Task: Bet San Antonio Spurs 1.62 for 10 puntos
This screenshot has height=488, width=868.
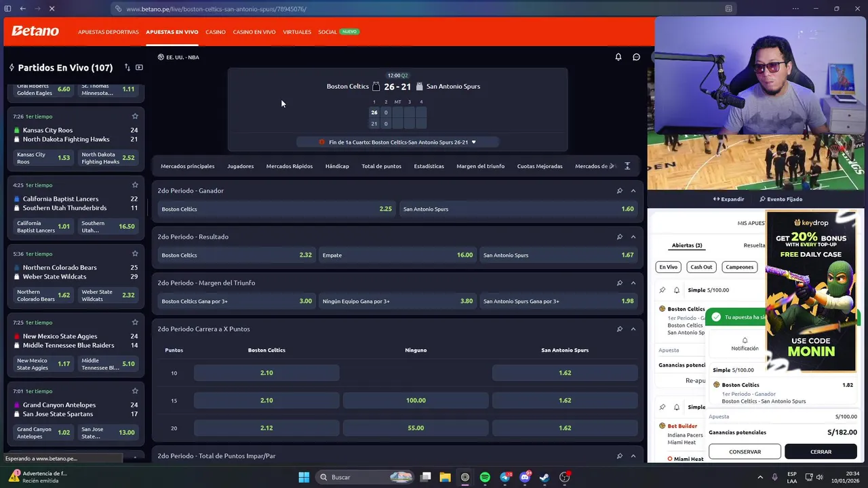Action: tap(565, 373)
